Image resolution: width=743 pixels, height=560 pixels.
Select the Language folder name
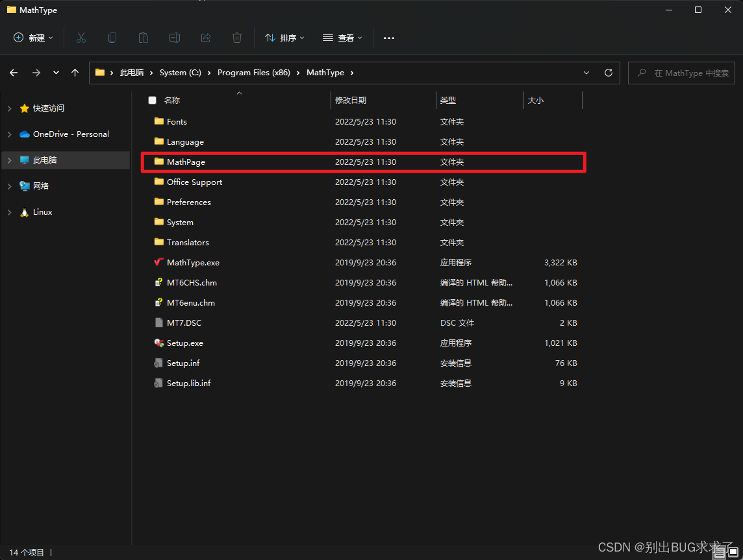click(x=185, y=142)
